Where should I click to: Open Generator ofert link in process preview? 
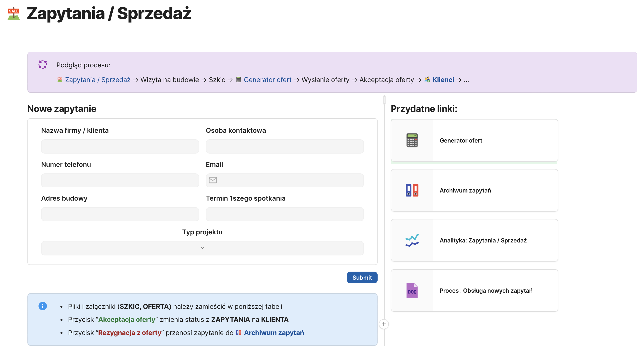[267, 80]
